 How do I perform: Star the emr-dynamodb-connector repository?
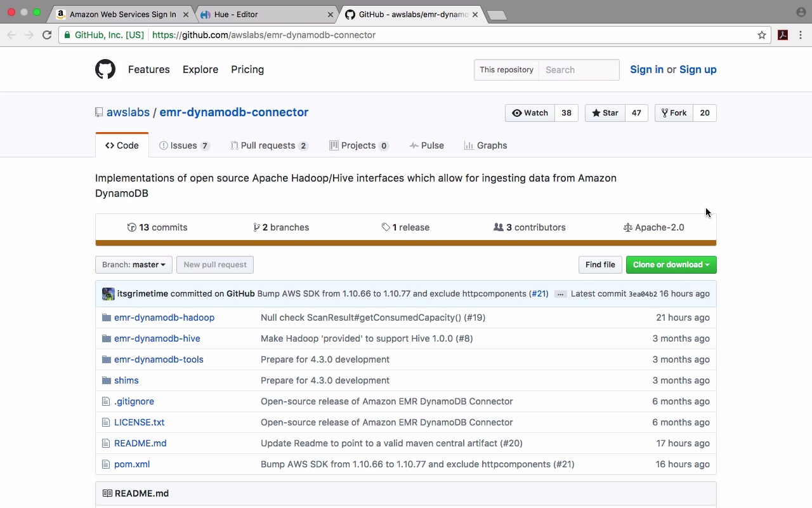pos(605,113)
